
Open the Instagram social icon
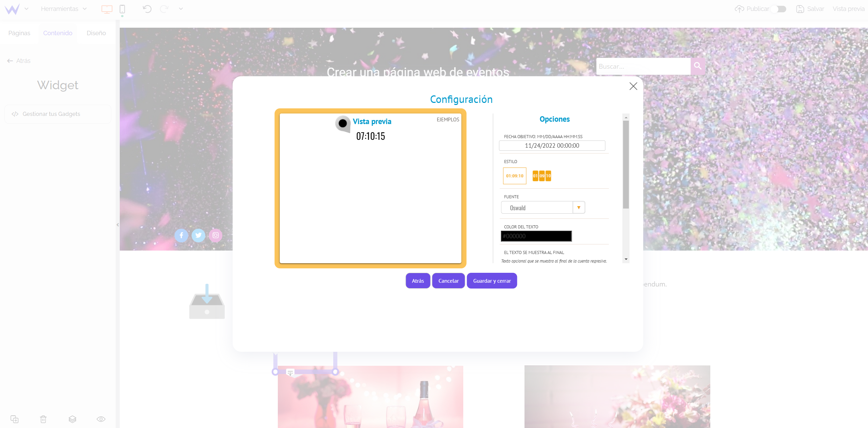point(216,235)
